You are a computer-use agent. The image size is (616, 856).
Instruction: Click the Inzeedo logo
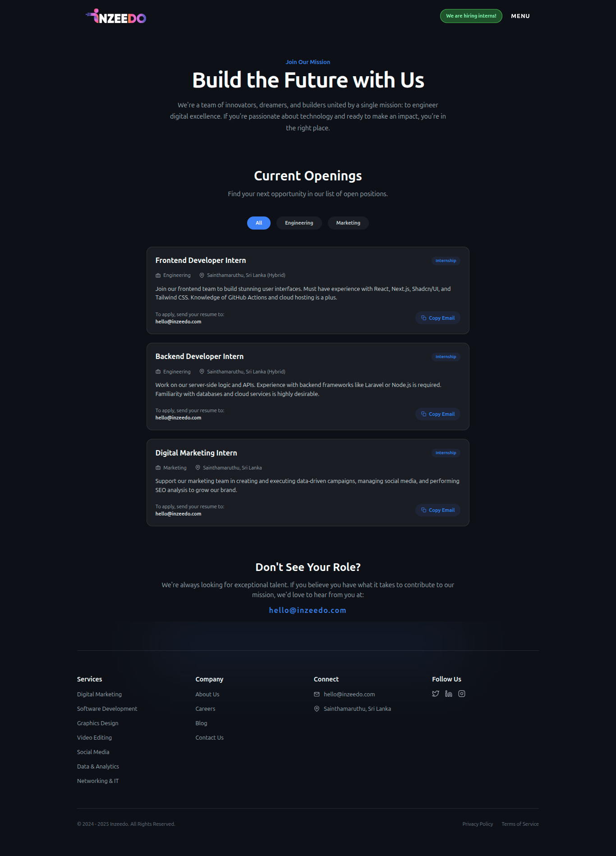click(x=116, y=17)
